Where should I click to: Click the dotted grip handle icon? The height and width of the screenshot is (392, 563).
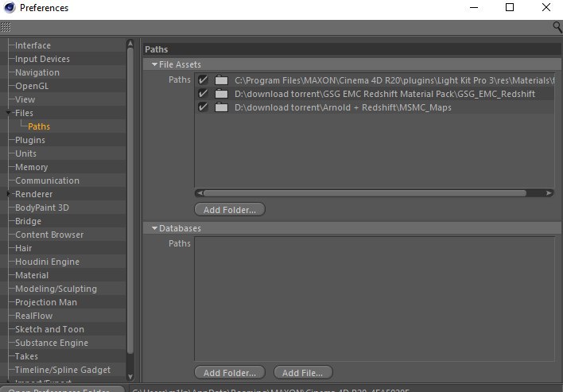[x=6, y=27]
